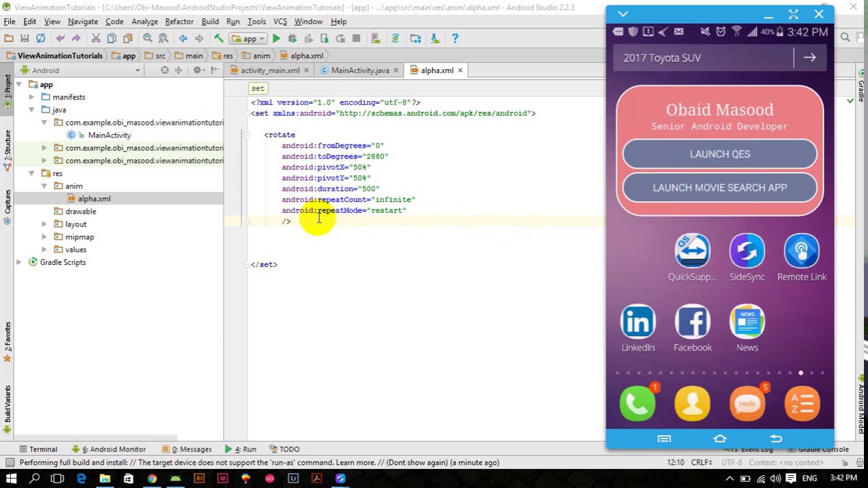Collapse the app module tree node
868x488 pixels.
point(18,85)
